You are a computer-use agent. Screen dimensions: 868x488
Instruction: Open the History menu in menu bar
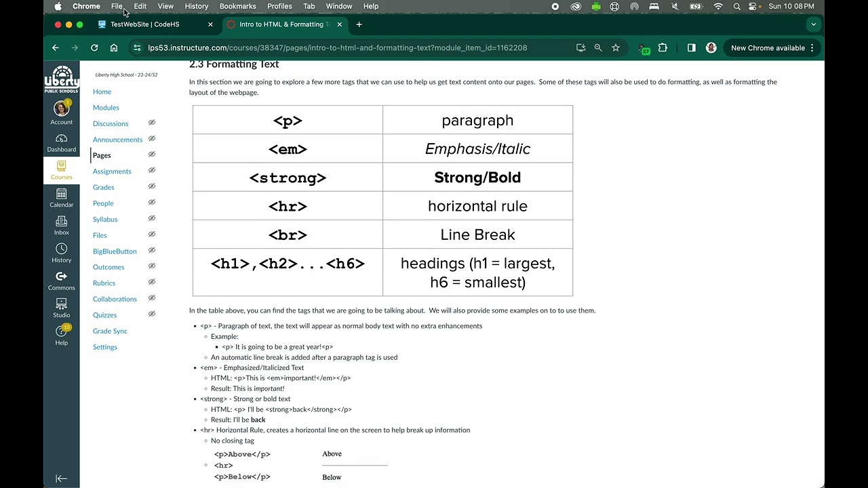[x=197, y=6]
